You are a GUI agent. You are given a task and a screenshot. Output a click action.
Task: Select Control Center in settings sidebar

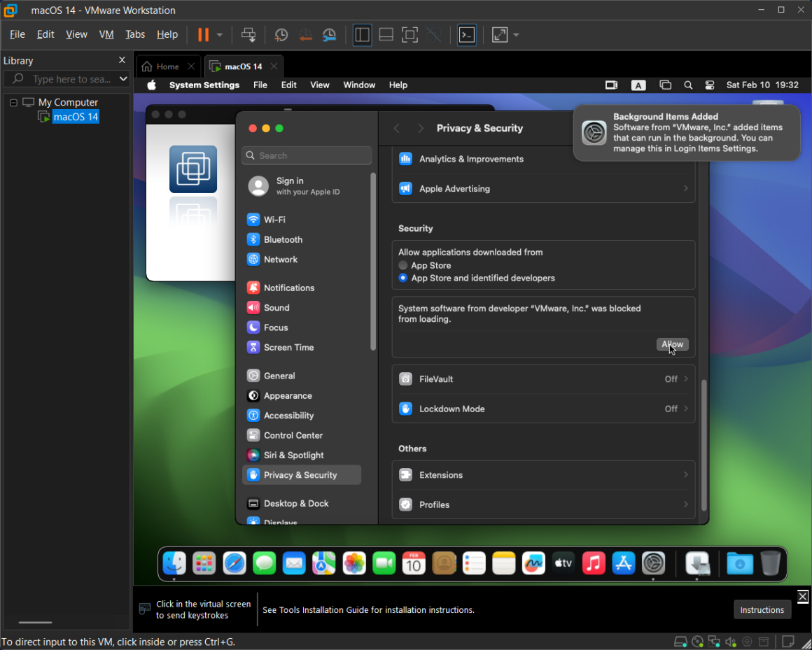click(x=302, y=435)
